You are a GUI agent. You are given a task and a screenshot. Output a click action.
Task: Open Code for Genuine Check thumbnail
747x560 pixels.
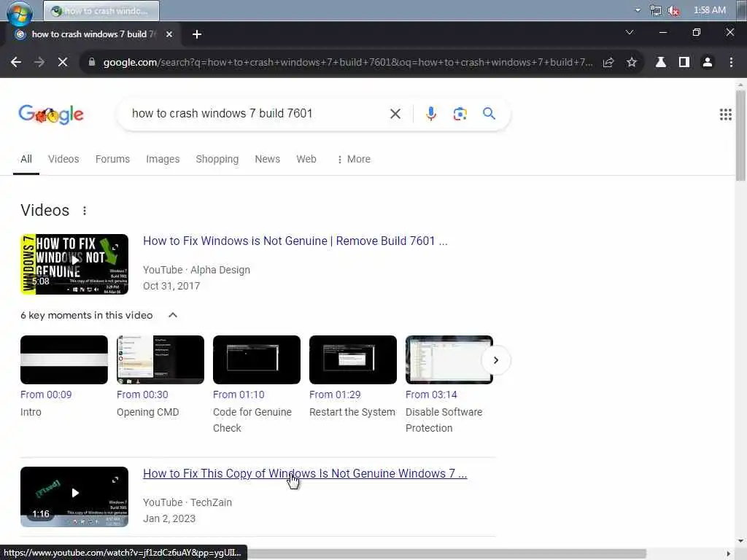(257, 360)
